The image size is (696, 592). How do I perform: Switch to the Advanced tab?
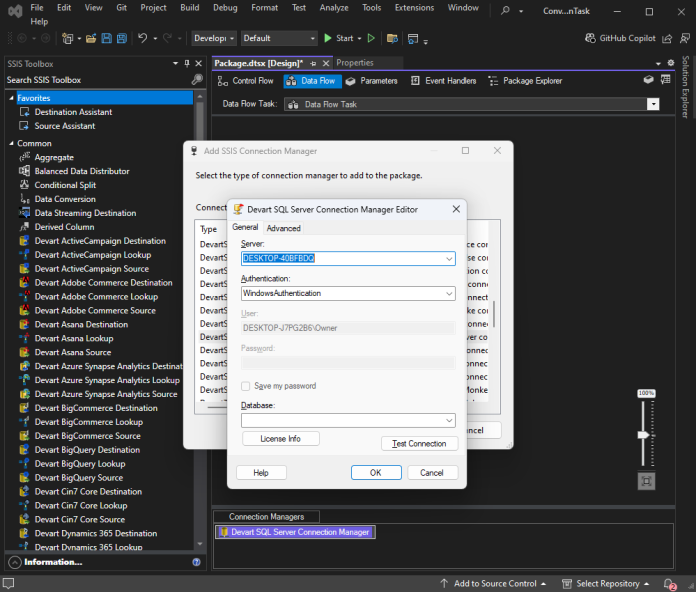[x=283, y=228]
